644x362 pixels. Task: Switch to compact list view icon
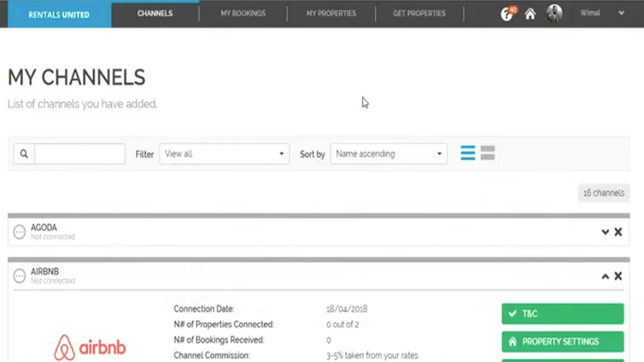(467, 153)
